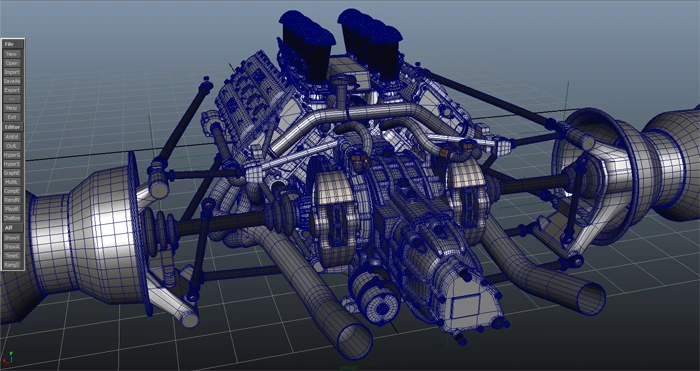This screenshot has width=700, height=371.
Task: Click the SaveAs button
Action: point(12,81)
